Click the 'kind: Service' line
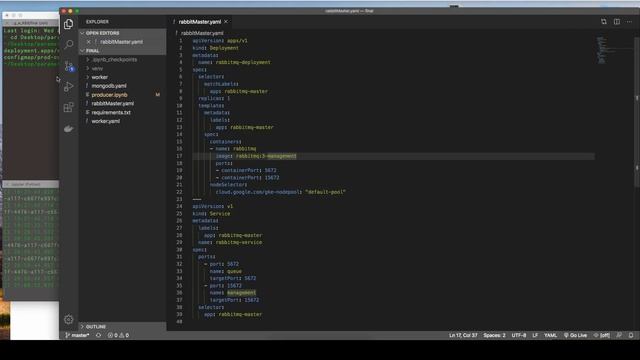The width and height of the screenshot is (640, 360). point(211,213)
